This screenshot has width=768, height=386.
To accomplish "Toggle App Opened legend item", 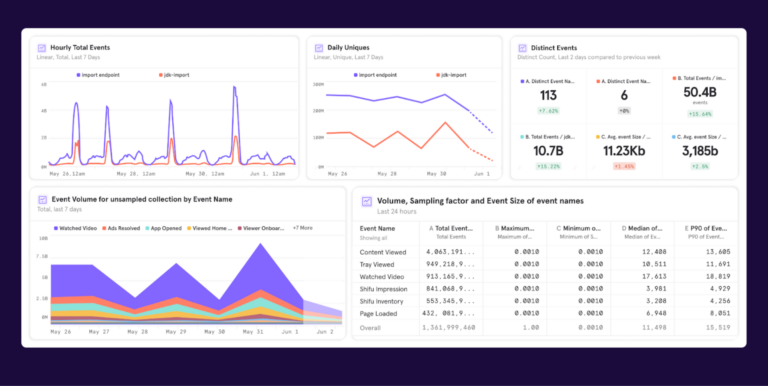I will tap(163, 228).
